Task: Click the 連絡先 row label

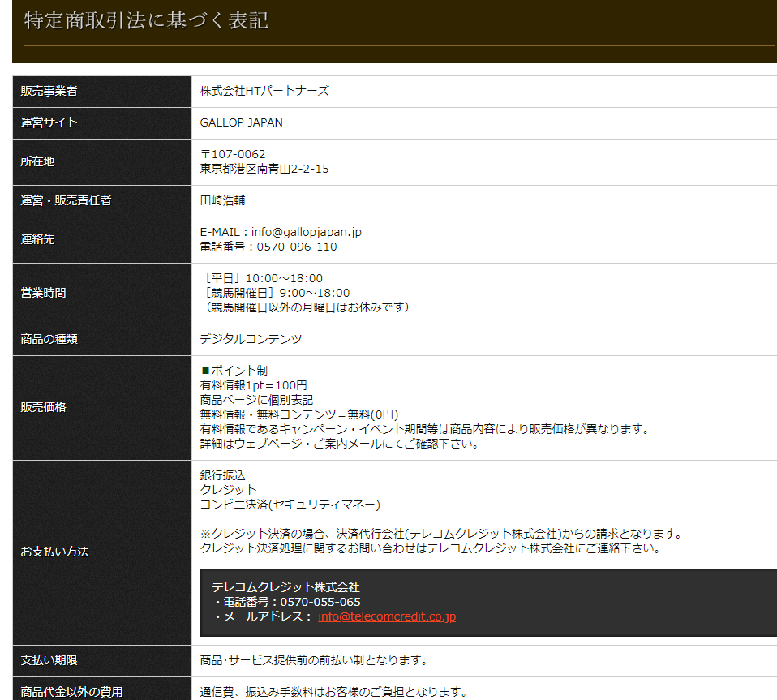Action: point(37,239)
